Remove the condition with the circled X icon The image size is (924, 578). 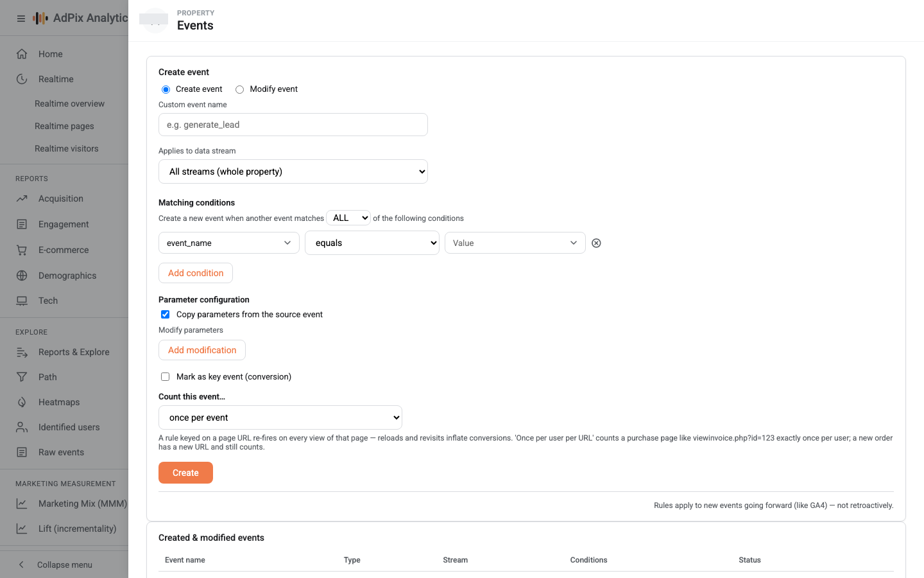596,243
